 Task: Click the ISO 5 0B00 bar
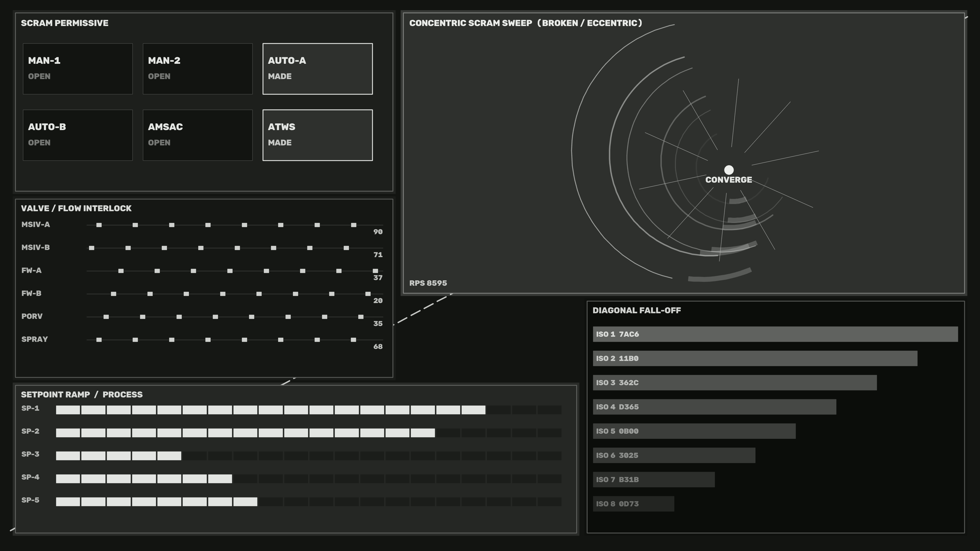[694, 431]
